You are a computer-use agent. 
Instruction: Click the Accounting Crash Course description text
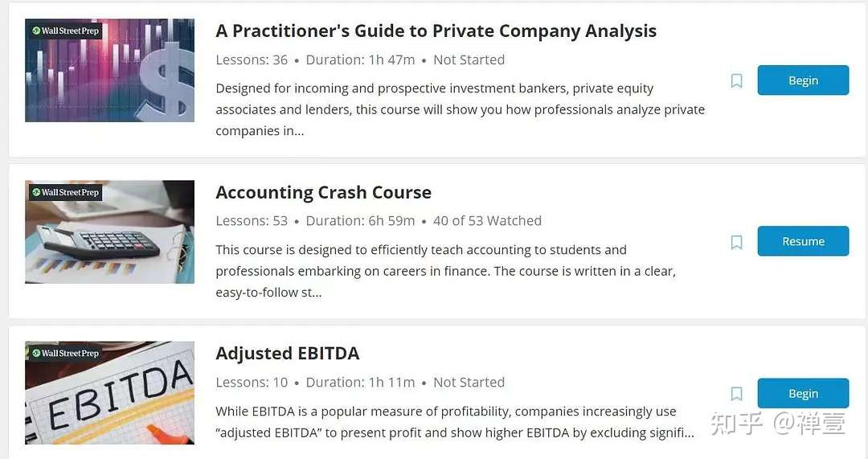click(445, 271)
